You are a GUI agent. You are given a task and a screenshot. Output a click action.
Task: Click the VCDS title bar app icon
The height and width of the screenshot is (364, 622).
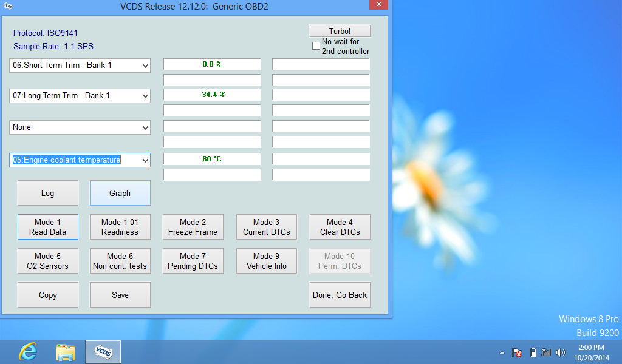point(7,6)
